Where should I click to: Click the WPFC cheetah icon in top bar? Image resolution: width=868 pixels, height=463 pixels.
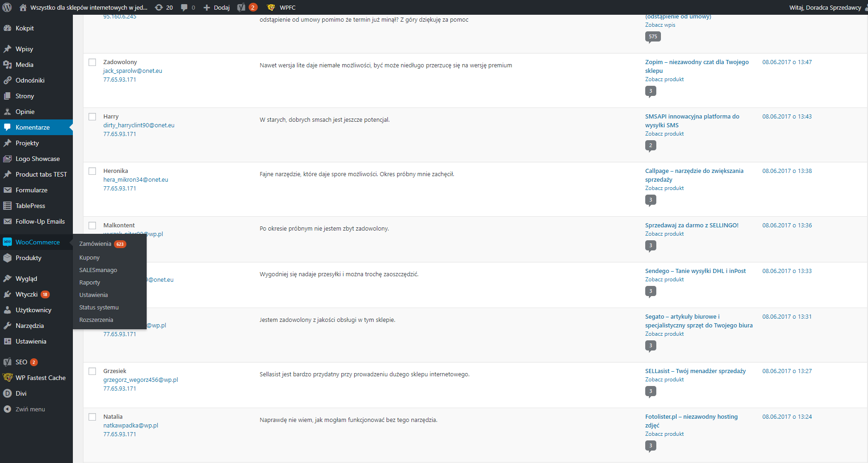[271, 7]
